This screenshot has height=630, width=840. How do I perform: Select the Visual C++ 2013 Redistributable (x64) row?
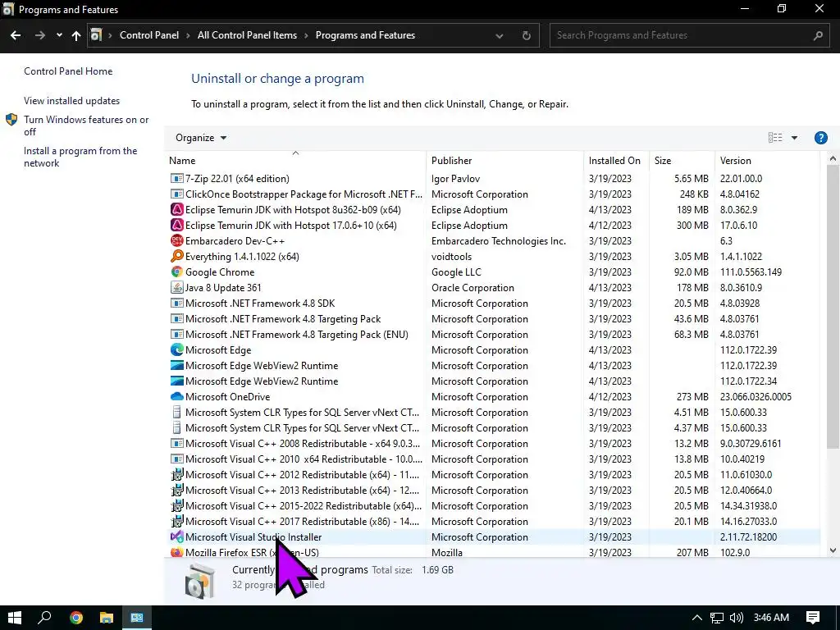point(492,491)
